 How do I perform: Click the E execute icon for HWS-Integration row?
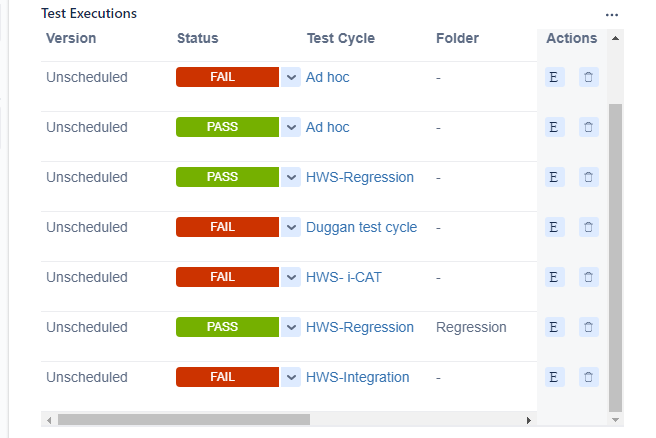tap(554, 377)
